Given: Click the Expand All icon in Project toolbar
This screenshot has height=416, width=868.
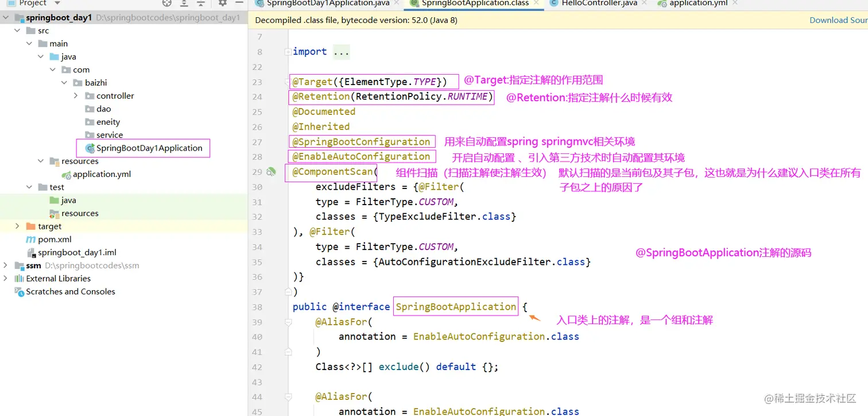Looking at the screenshot, I should [184, 3].
